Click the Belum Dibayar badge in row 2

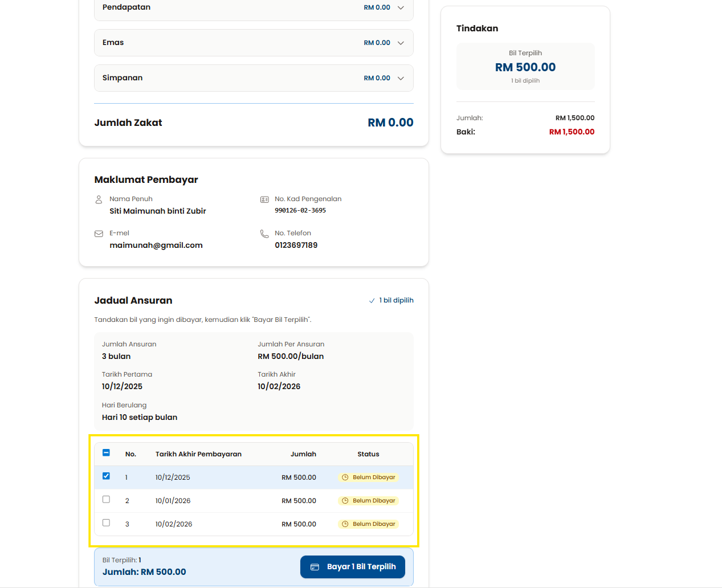click(368, 501)
